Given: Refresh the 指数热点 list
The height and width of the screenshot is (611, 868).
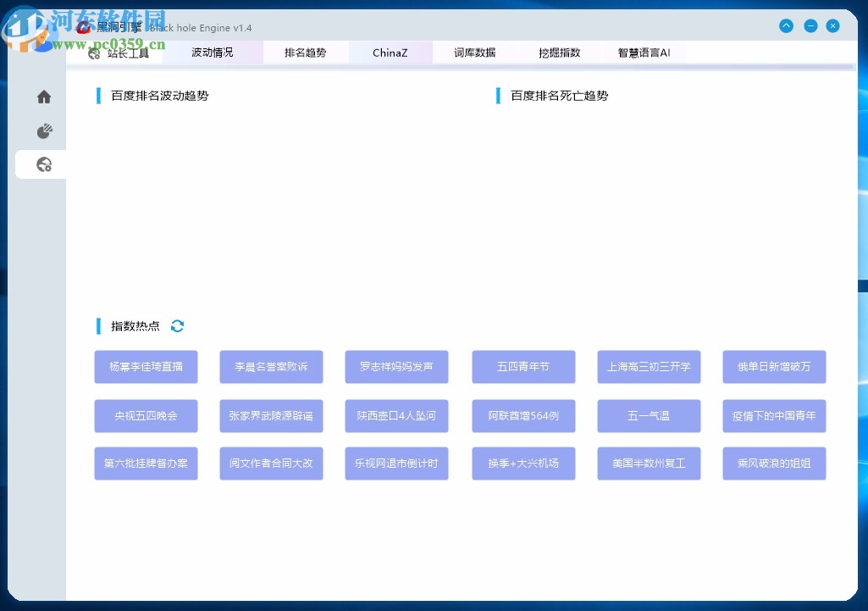Looking at the screenshot, I should point(177,326).
